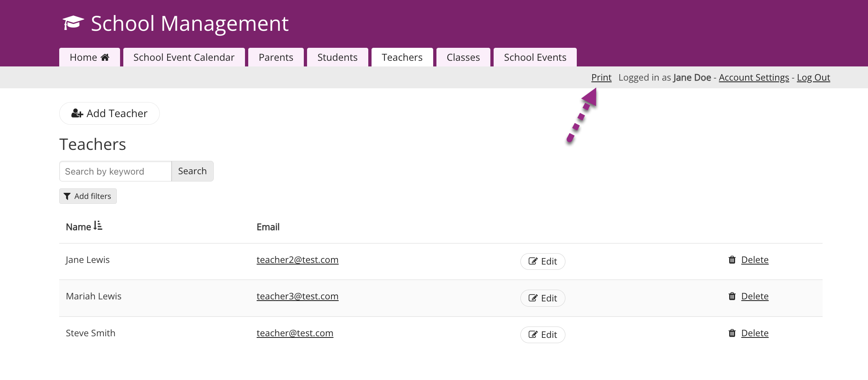868x380 pixels.
Task: Expand the Add filters option
Action: point(88,196)
